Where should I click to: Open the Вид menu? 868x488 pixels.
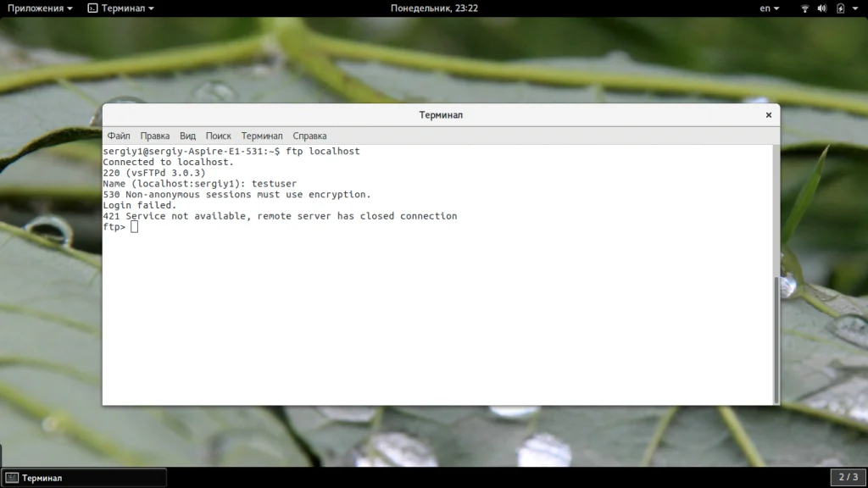[x=187, y=136]
